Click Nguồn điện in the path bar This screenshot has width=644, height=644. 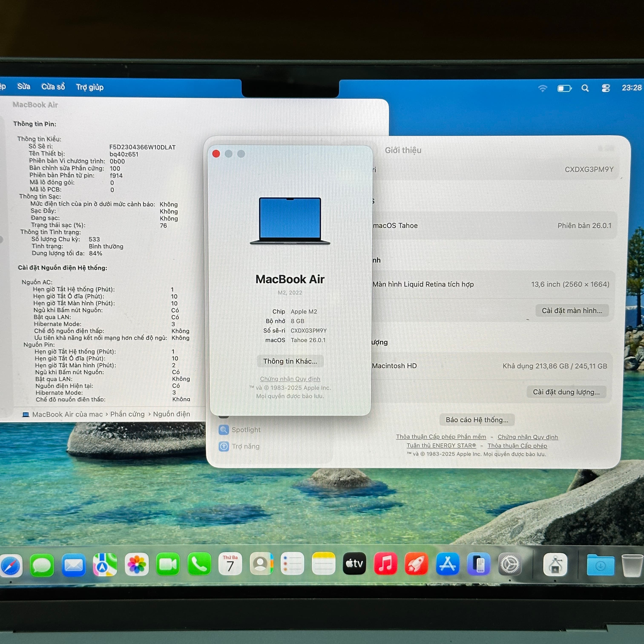point(171,414)
